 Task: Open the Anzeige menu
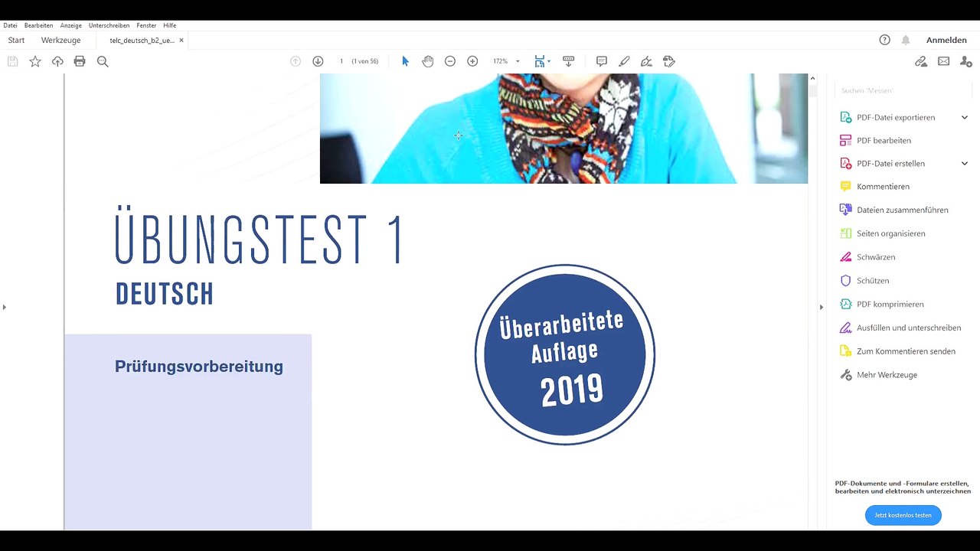(x=70, y=25)
